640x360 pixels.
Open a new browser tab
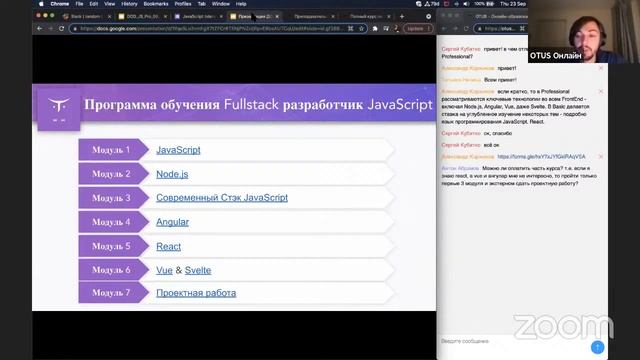click(x=402, y=16)
